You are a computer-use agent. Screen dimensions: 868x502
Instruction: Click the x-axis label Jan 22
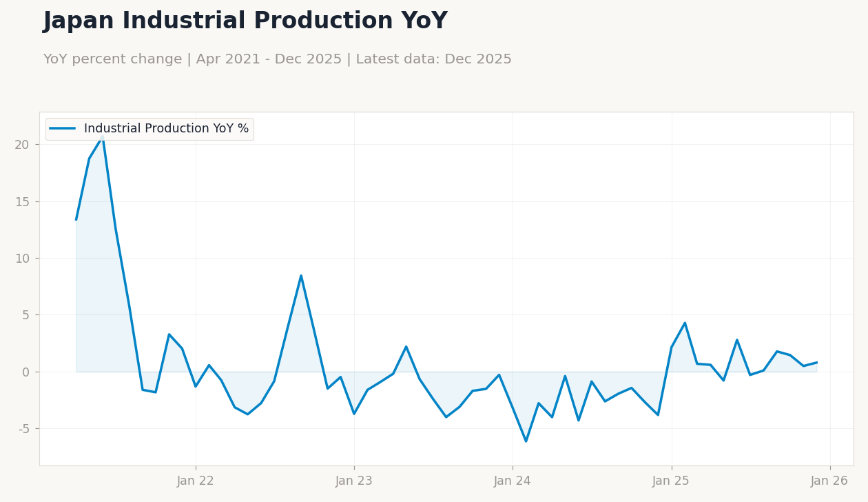coord(196,481)
